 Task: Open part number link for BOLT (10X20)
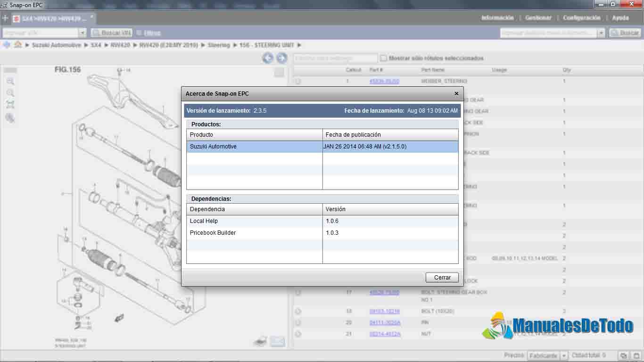[385, 312]
